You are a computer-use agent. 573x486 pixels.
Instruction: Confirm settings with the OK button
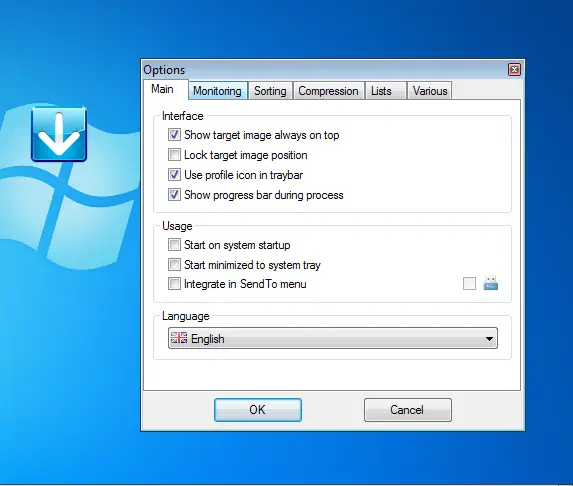coord(258,410)
